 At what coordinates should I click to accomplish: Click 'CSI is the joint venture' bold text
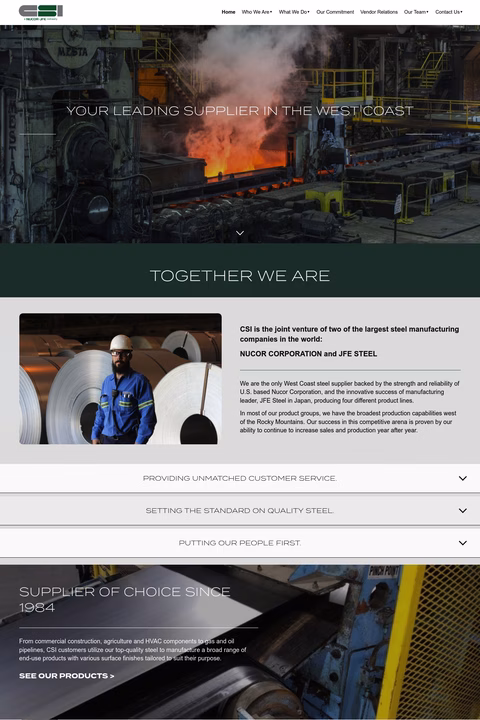tap(349, 334)
